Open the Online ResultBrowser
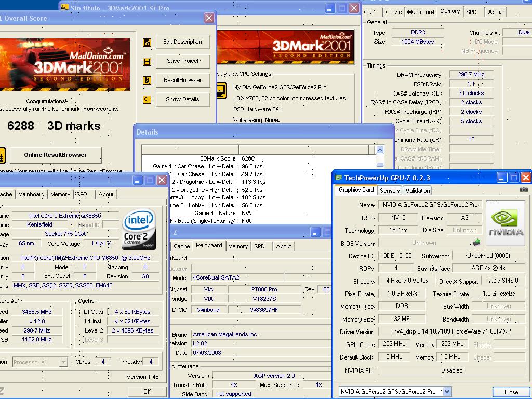532x399 pixels. (x=56, y=155)
